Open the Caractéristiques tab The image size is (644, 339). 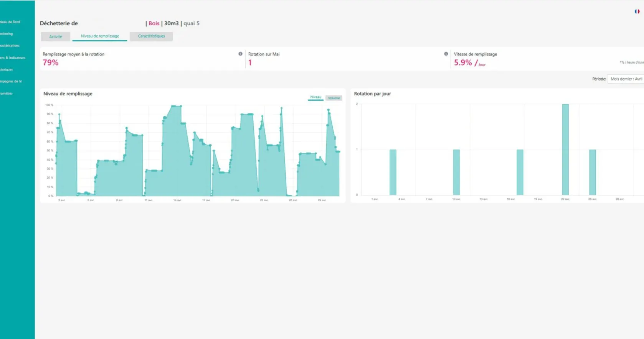[x=151, y=36]
